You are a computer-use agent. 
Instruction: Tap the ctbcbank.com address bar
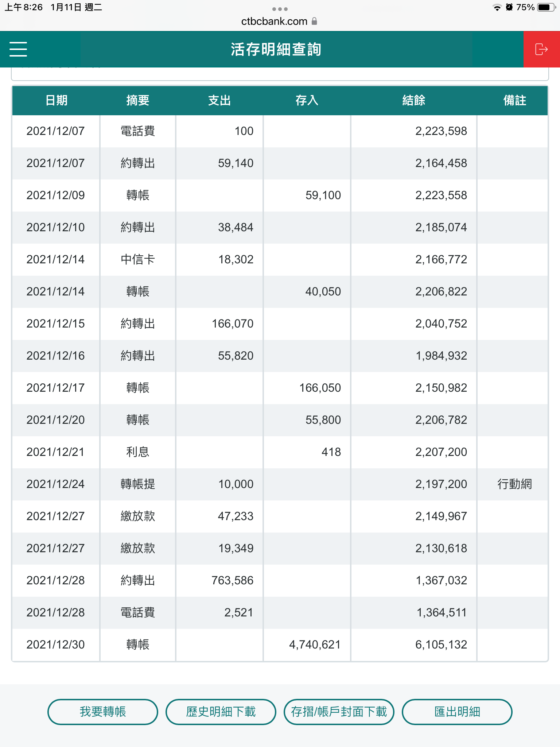(x=275, y=21)
